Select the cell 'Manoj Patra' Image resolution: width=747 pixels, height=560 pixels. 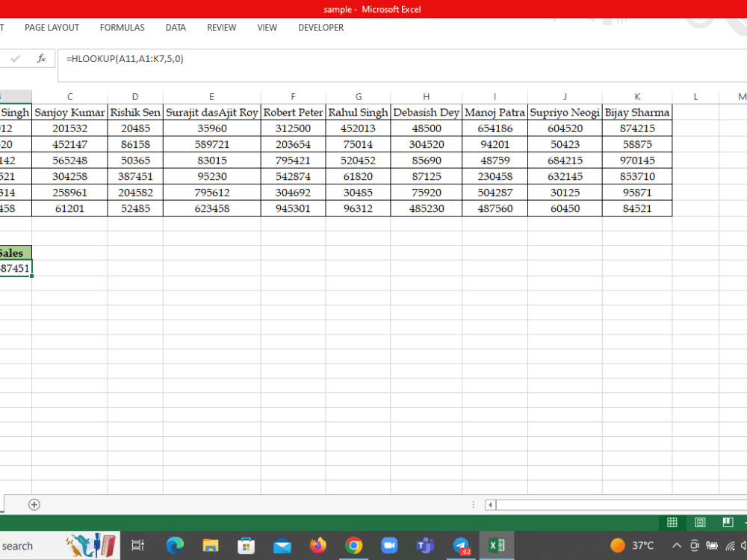point(495,113)
